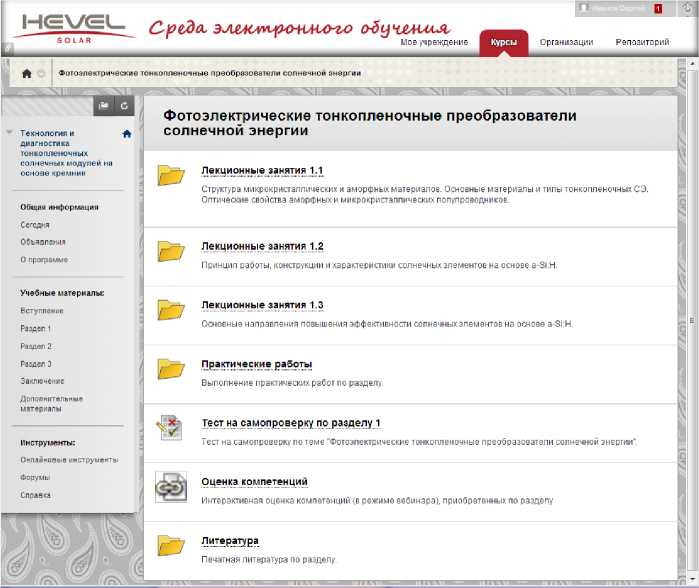699x588 pixels.
Task: Open the breadcrumb dropdown circle next to home
Action: tap(41, 74)
